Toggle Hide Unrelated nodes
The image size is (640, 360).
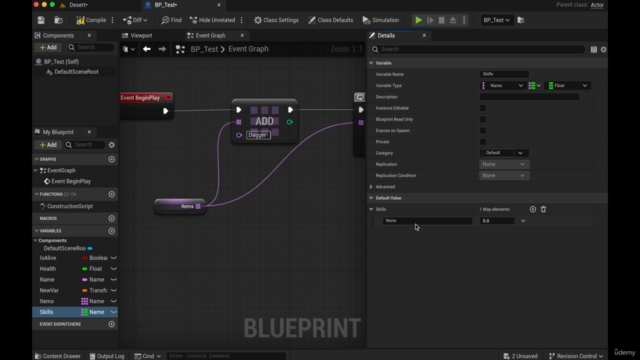coord(213,20)
